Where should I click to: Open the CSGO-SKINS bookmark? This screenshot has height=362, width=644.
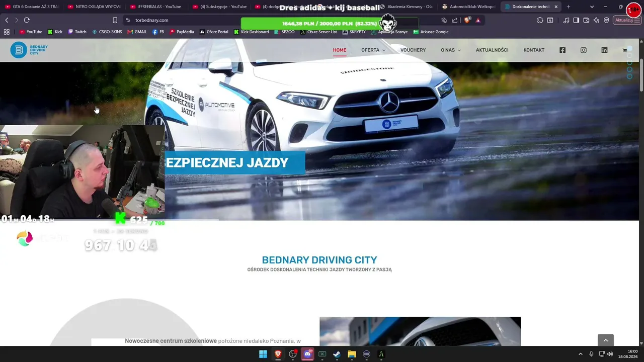[107, 32]
